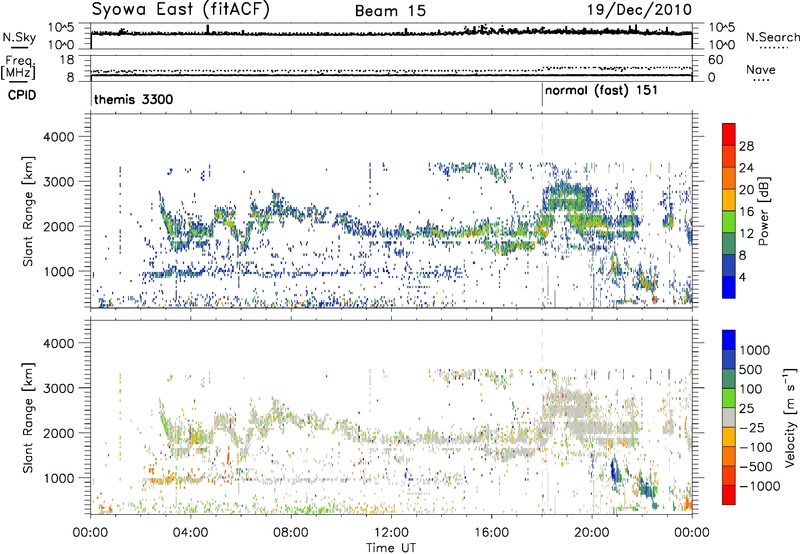This screenshot has height=554, width=800.
Task: Click the '-25' velocity scale value
Action: 751,427
